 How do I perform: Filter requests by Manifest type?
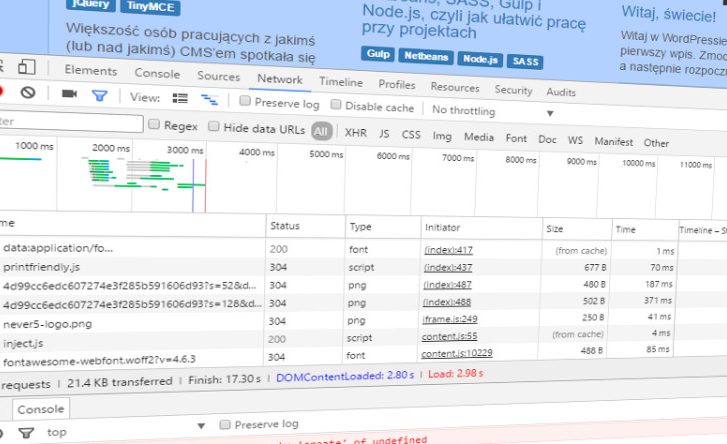pos(613,142)
